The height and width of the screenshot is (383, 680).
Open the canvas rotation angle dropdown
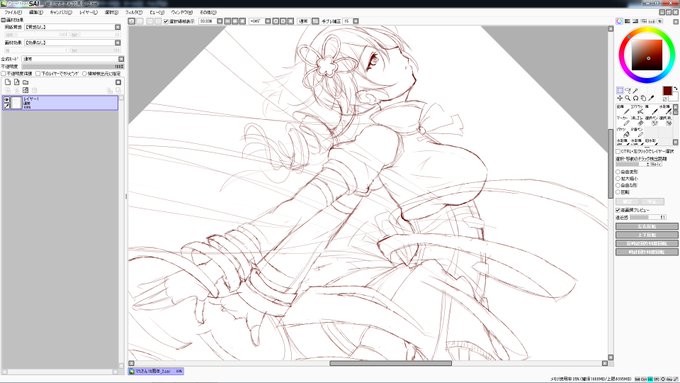268,21
